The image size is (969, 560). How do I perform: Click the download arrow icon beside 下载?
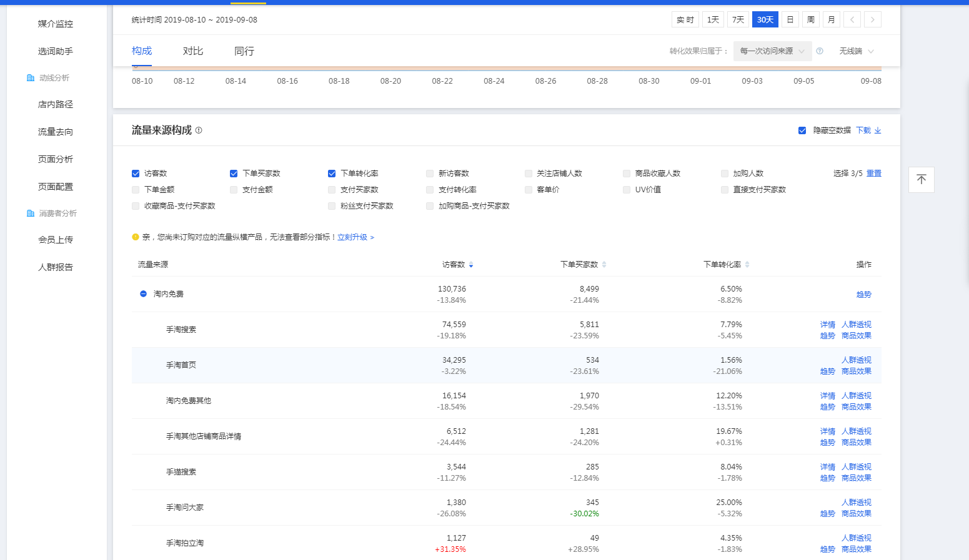[x=878, y=130]
